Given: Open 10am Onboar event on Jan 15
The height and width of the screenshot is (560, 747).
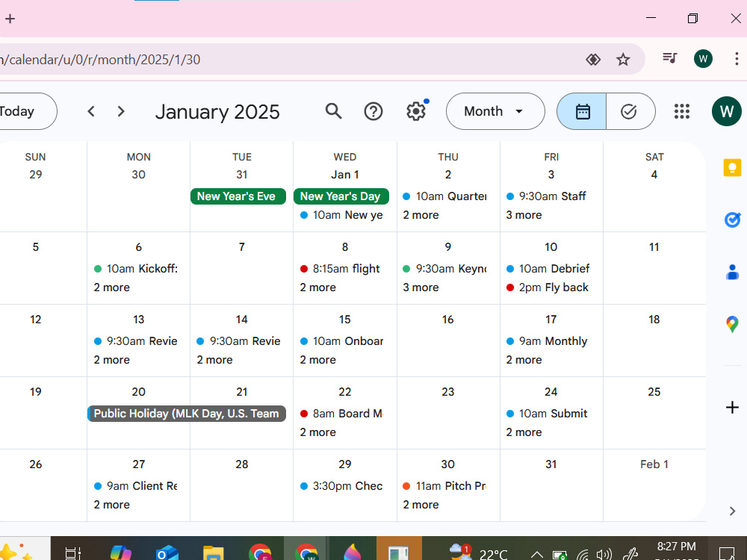Looking at the screenshot, I should coord(342,341).
